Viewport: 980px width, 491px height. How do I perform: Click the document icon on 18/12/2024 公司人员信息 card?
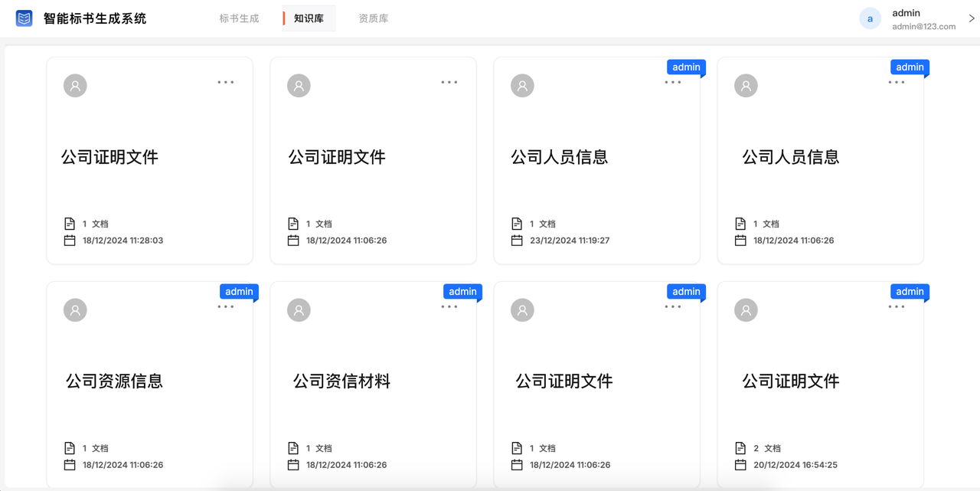[740, 224]
